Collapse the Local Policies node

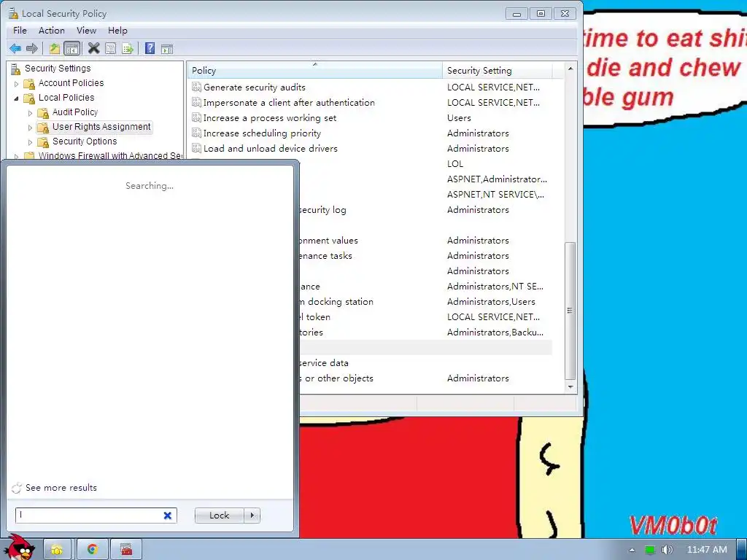click(17, 98)
